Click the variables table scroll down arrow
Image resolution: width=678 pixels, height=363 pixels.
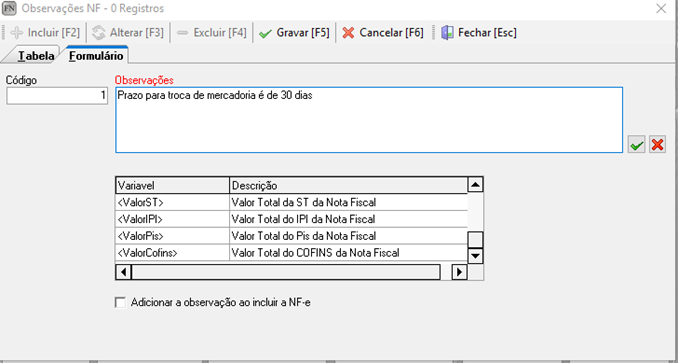pyautogui.click(x=476, y=255)
